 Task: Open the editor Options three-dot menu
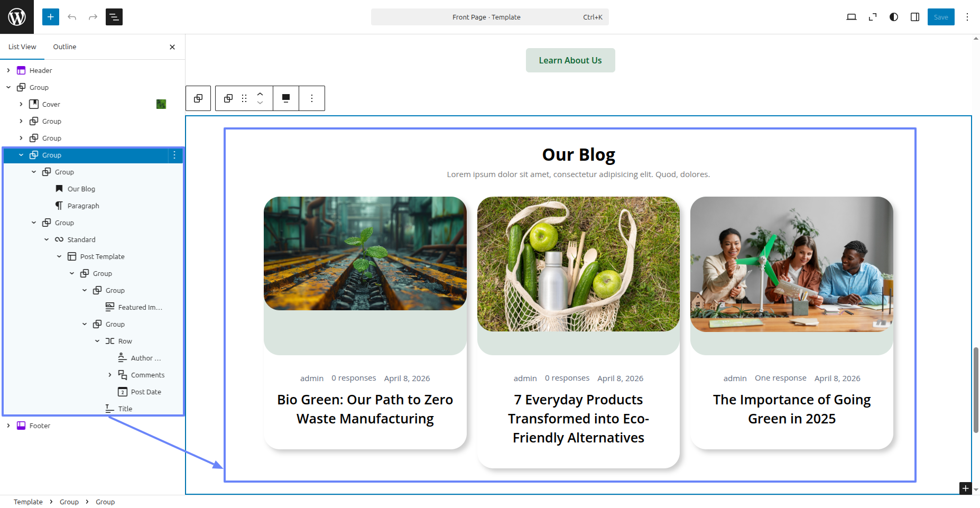(967, 17)
